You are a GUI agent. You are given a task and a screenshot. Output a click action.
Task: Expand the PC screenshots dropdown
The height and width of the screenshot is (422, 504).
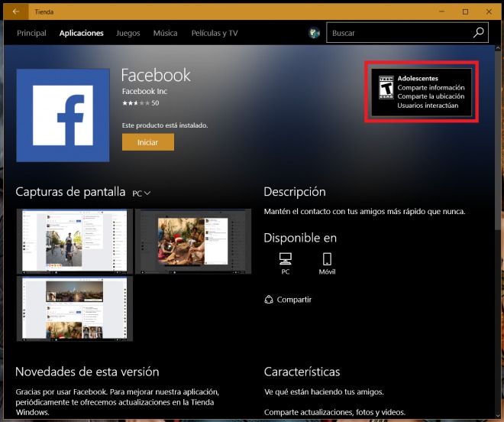click(141, 193)
